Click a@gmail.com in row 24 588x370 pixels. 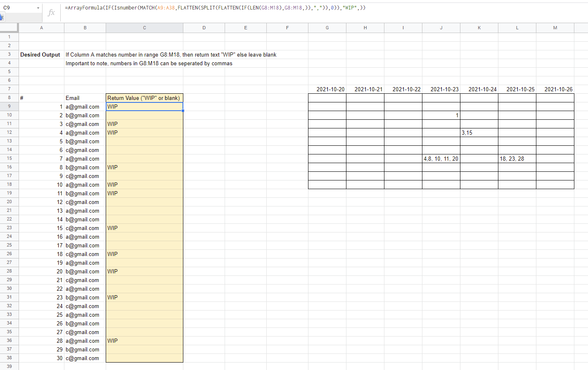pos(85,237)
